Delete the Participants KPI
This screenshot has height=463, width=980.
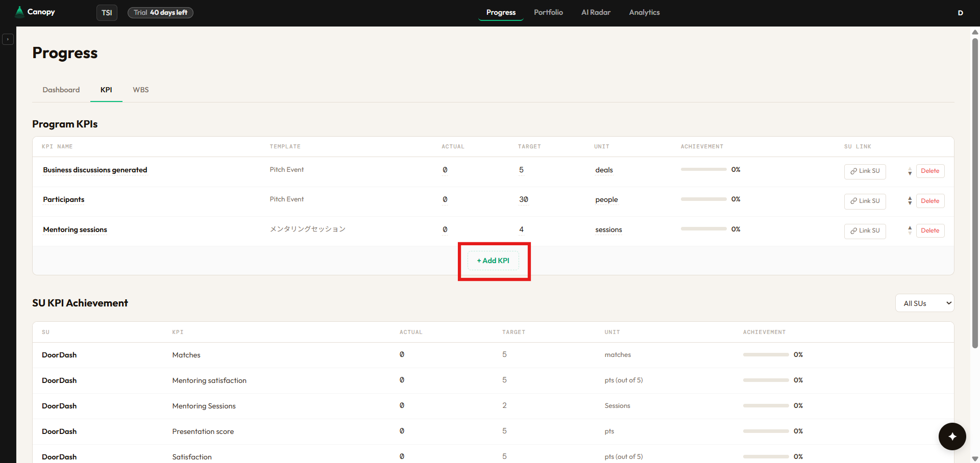click(x=930, y=201)
